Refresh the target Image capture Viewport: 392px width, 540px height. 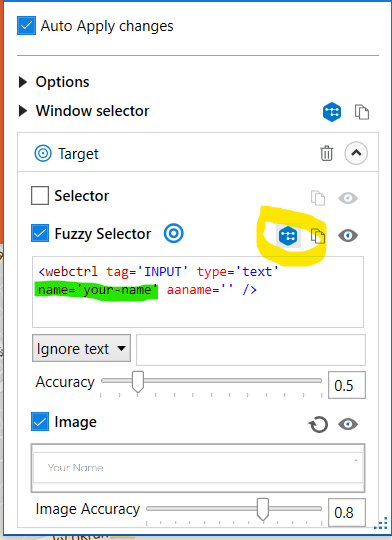[x=318, y=424]
